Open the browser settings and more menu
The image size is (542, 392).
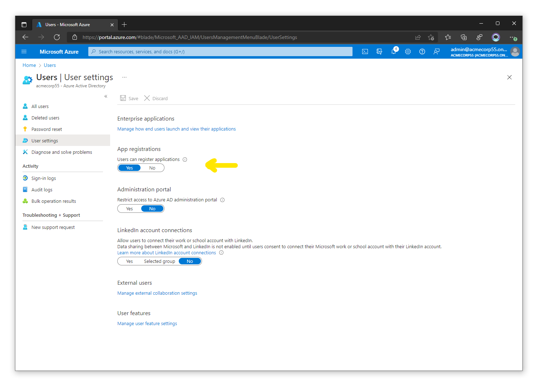(x=513, y=37)
